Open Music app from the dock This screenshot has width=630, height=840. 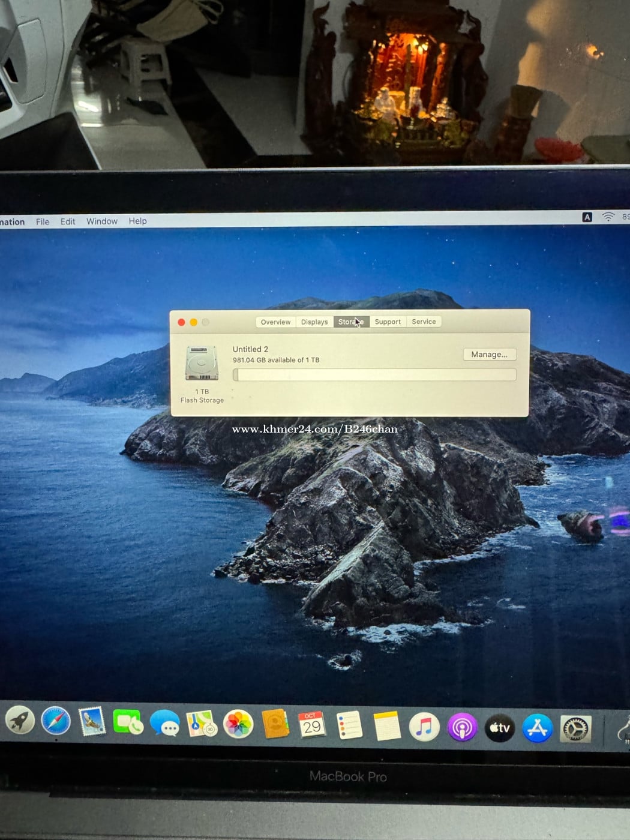click(424, 728)
